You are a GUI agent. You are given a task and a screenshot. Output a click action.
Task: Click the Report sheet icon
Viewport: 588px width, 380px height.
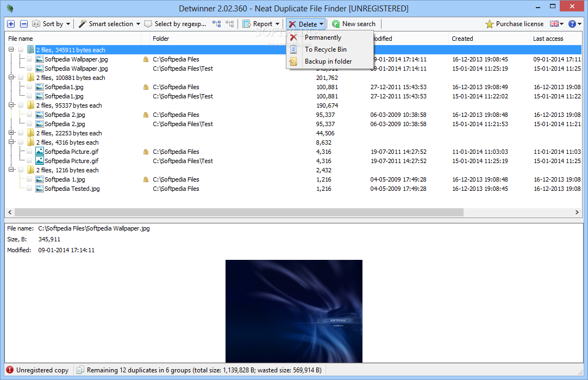[x=246, y=24]
